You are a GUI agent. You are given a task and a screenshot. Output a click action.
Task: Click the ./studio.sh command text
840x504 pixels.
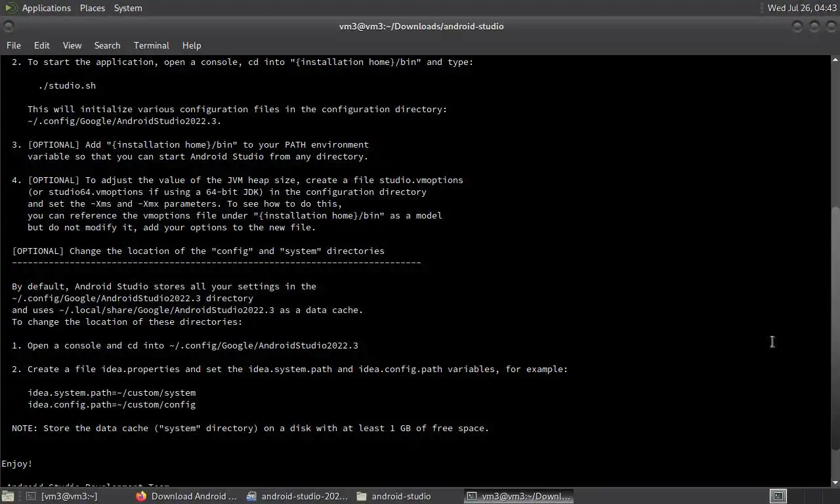(x=67, y=85)
